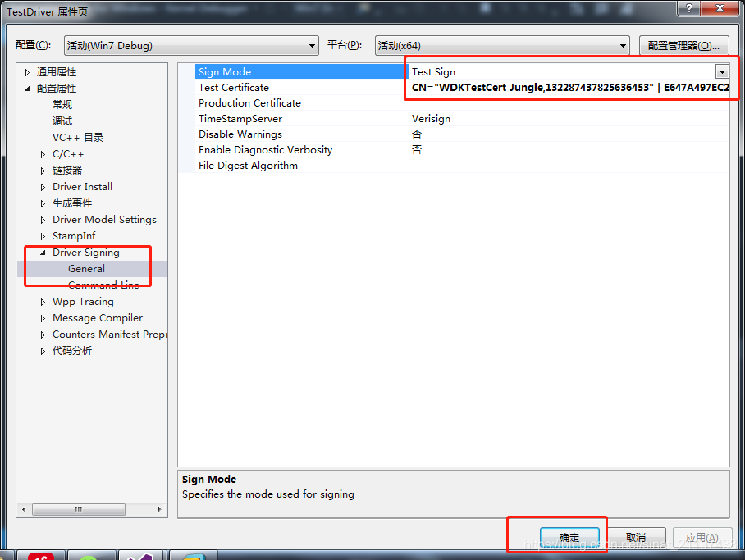
Task: Open the 平台(P) platform dropdown
Action: [x=622, y=45]
